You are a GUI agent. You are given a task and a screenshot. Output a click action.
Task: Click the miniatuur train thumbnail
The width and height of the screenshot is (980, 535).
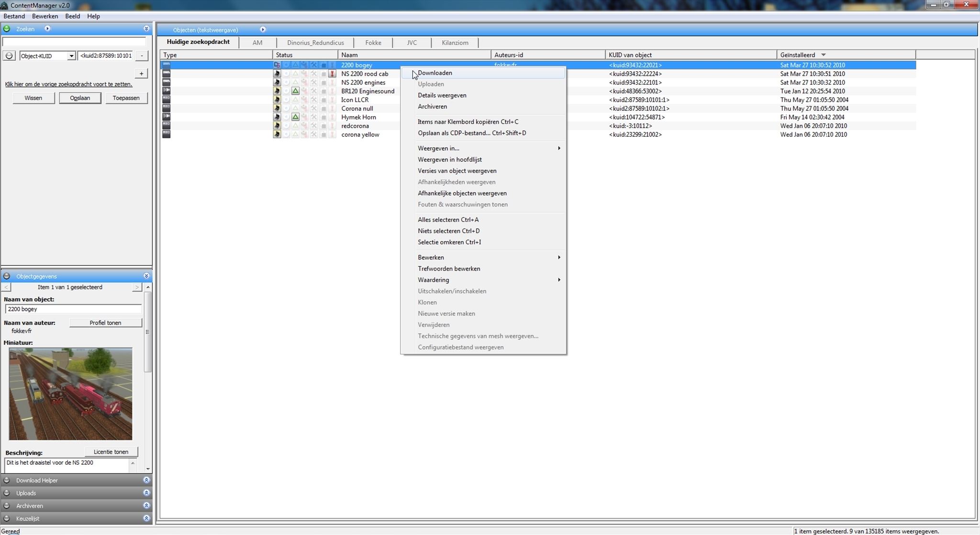coord(70,393)
